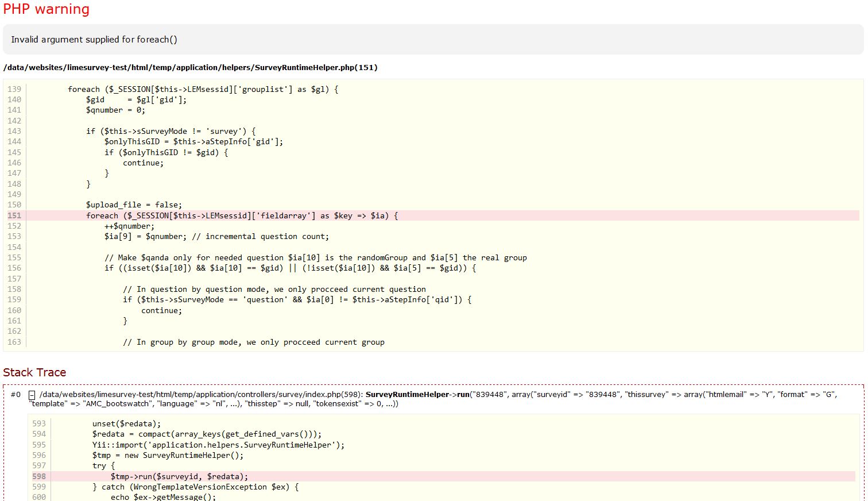Click the catch WrongTemplateVersionException line
The image size is (868, 501).
coord(195,487)
